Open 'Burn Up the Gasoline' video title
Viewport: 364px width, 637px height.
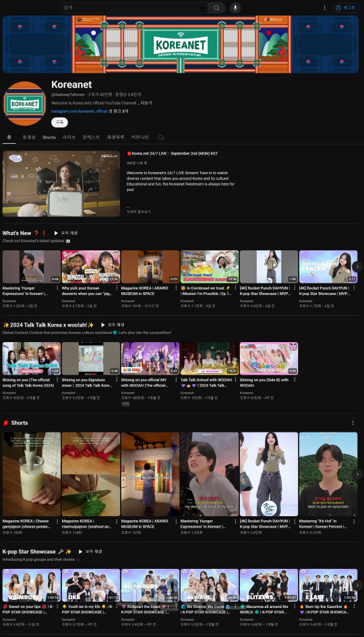click(324, 609)
